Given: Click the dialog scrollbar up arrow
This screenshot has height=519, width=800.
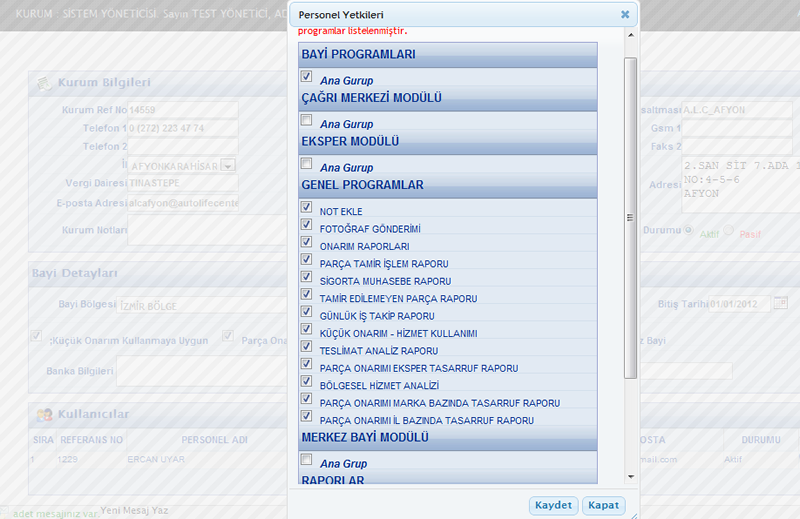Looking at the screenshot, I should tap(630, 35).
